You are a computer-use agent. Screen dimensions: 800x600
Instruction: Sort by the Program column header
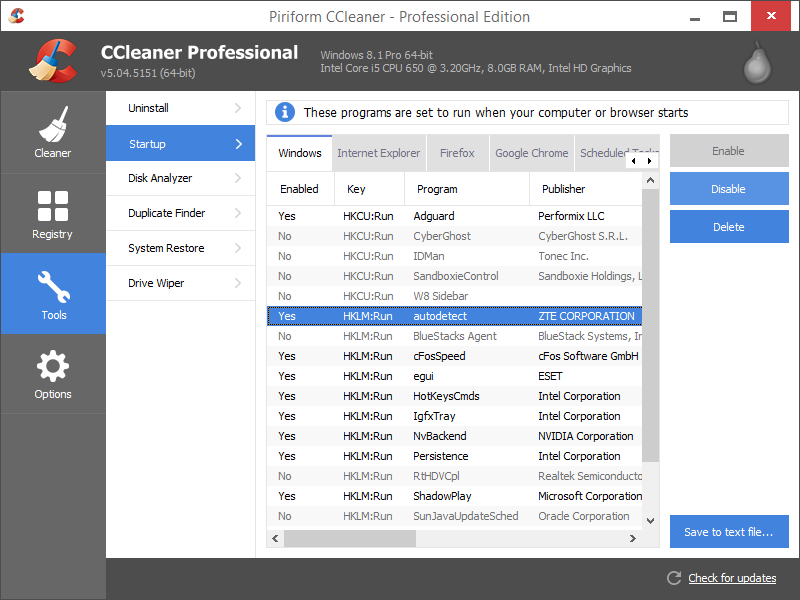pos(467,189)
